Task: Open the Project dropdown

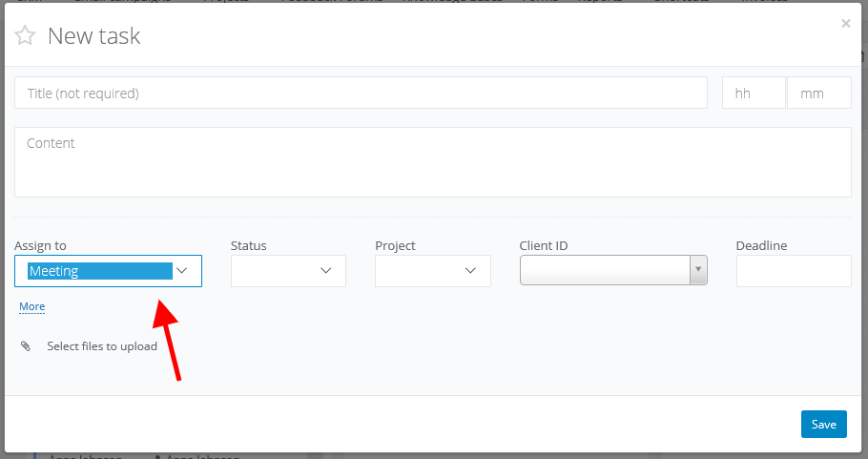Action: coord(432,271)
